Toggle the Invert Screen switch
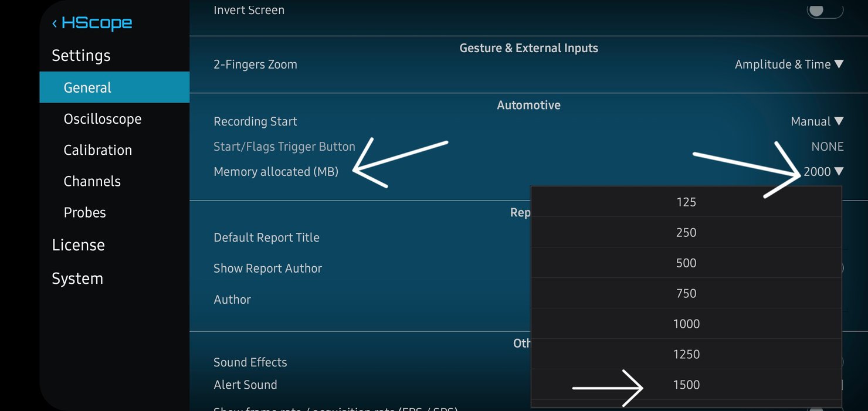 [825, 11]
